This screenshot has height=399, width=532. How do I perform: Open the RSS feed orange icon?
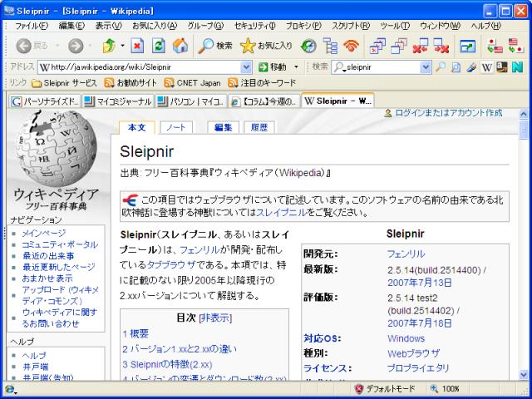click(x=351, y=46)
